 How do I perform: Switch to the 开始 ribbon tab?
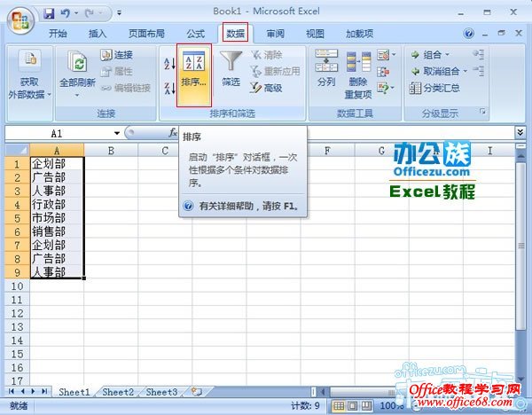click(x=58, y=34)
